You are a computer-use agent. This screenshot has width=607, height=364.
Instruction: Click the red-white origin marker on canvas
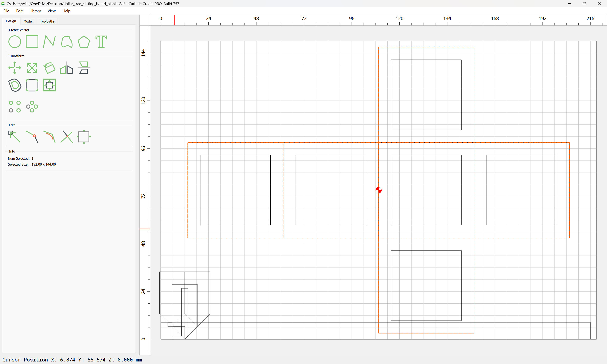click(x=379, y=190)
